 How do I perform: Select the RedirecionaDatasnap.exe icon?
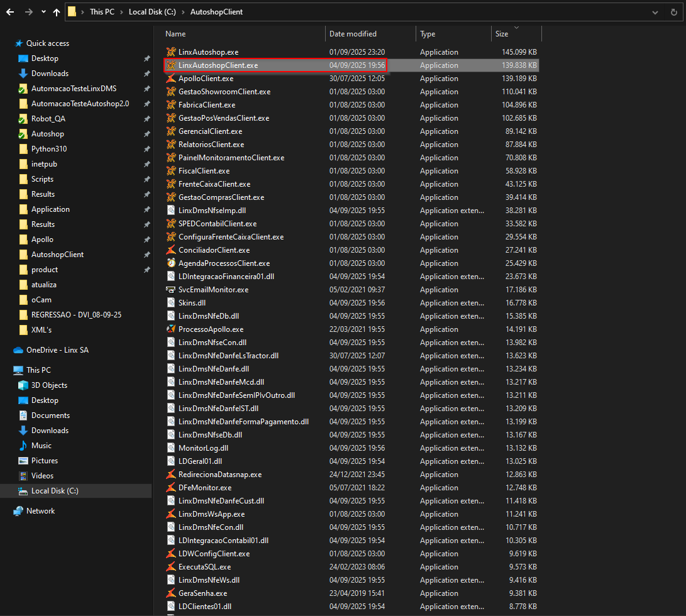click(x=171, y=474)
